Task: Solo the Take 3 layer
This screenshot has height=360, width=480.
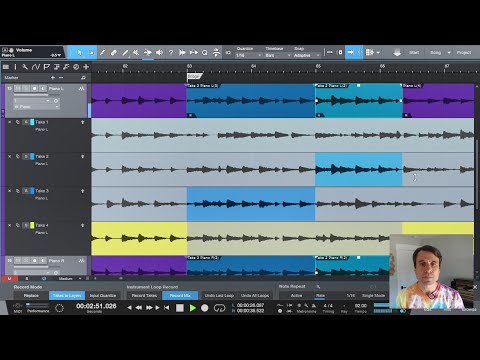Action: click(26, 191)
